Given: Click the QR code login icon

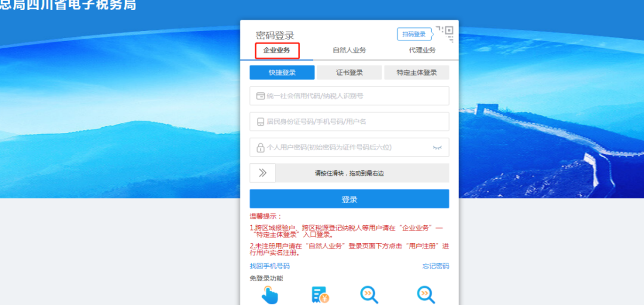Looking at the screenshot, I should pos(445,34).
